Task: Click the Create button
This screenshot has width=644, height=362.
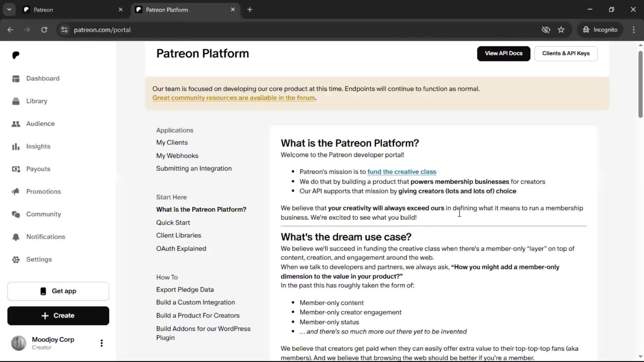Action: (x=58, y=316)
